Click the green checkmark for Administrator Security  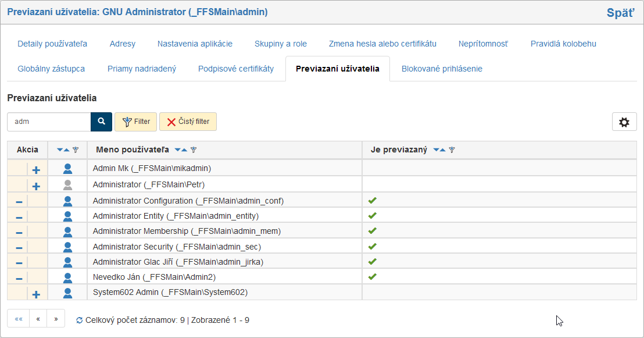373,247
